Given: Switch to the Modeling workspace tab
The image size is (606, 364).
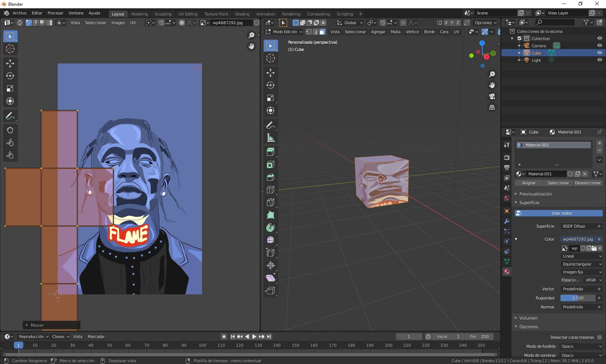Looking at the screenshot, I should (139, 14).
